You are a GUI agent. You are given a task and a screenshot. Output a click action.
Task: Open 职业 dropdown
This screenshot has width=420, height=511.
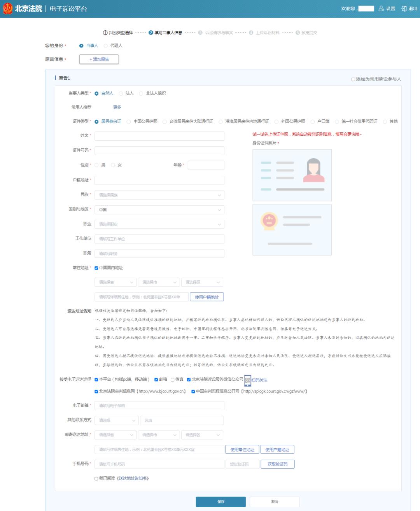tap(159, 224)
